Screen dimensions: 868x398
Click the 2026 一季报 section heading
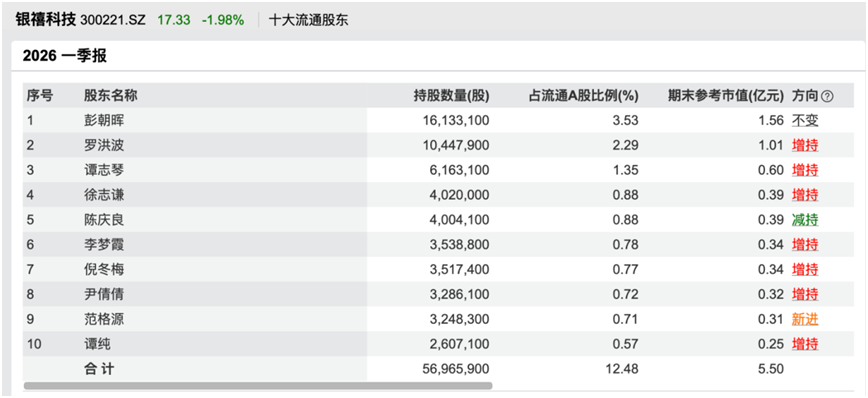(x=65, y=56)
